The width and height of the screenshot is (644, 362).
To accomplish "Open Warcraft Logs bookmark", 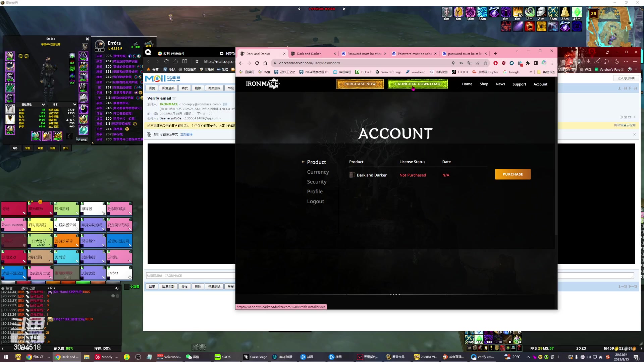I will coord(388,72).
